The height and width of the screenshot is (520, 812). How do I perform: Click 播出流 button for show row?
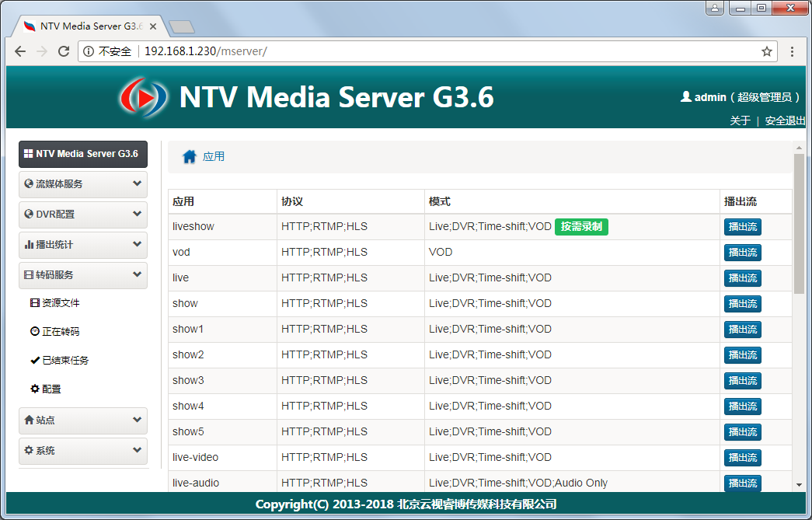pos(743,304)
